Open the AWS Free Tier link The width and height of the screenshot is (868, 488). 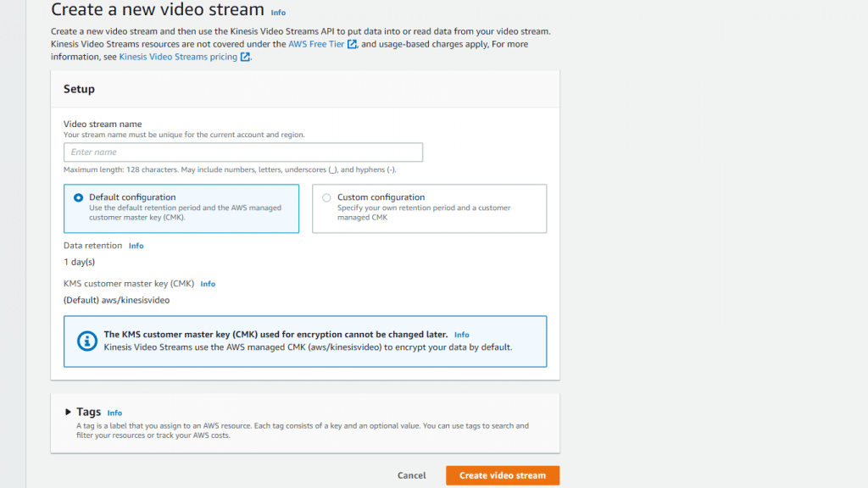pyautogui.click(x=316, y=44)
